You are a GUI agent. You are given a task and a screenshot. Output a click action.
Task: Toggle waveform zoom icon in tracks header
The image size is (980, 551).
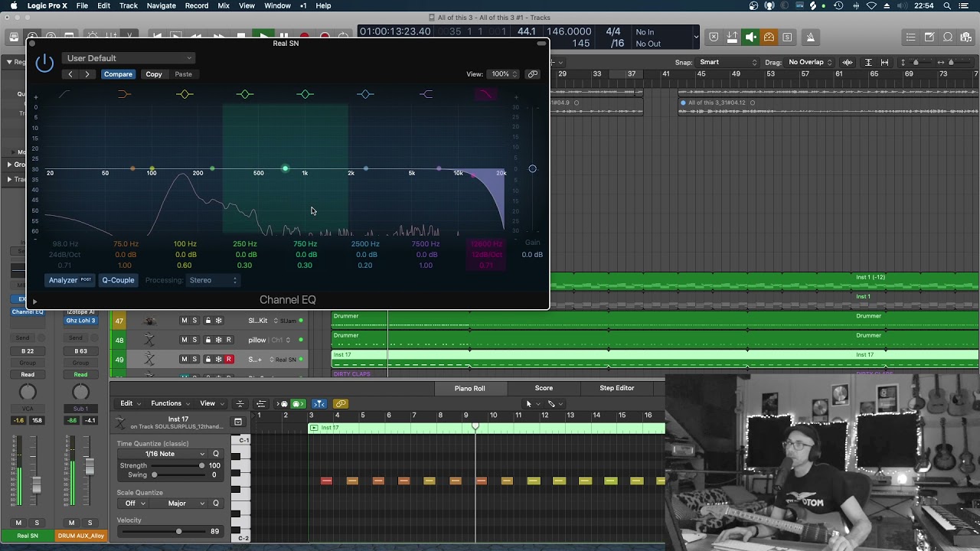(x=848, y=62)
